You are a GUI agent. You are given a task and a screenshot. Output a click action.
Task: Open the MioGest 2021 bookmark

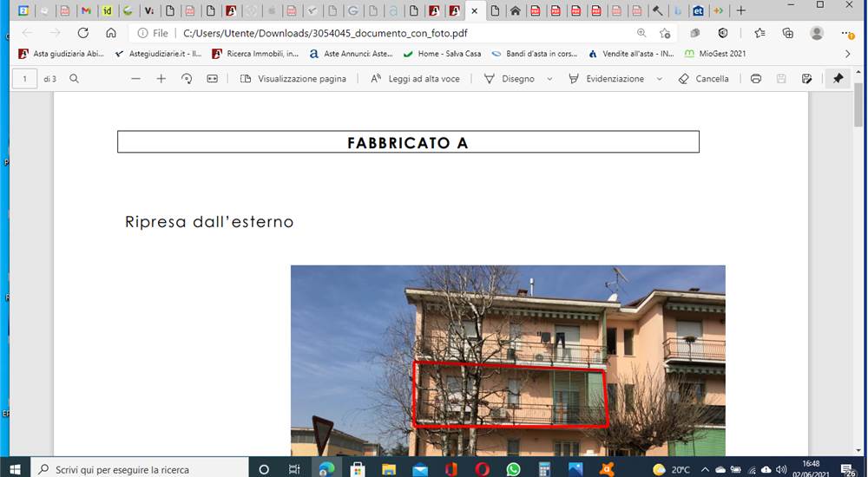[715, 54]
